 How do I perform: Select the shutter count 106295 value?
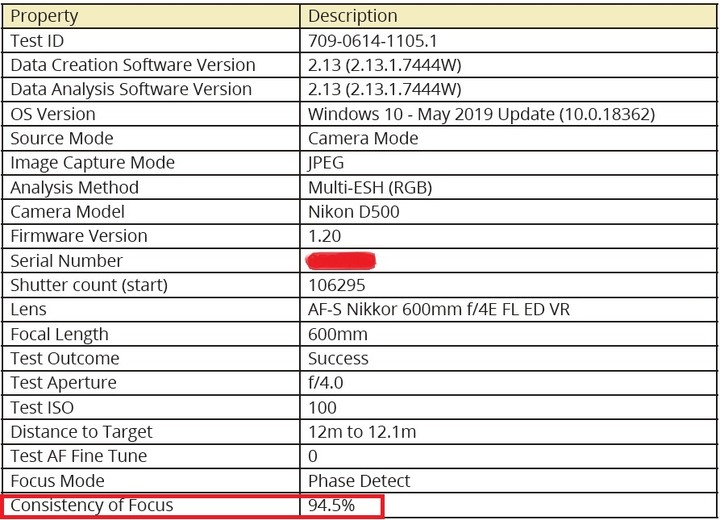[x=337, y=285]
